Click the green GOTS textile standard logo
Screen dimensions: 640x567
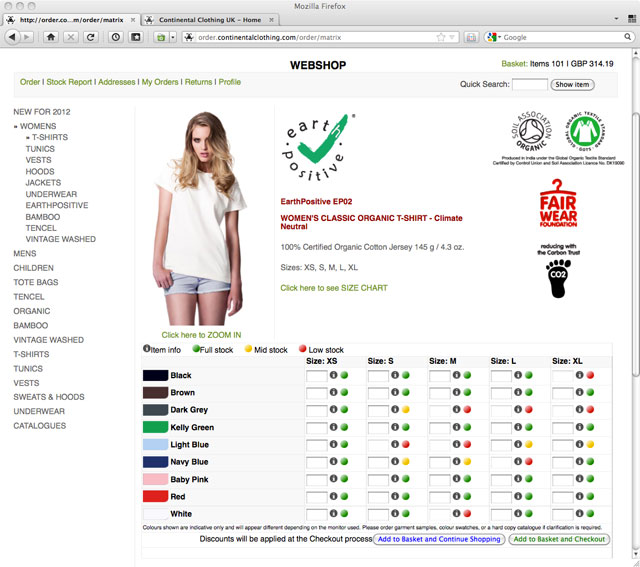tap(585, 131)
